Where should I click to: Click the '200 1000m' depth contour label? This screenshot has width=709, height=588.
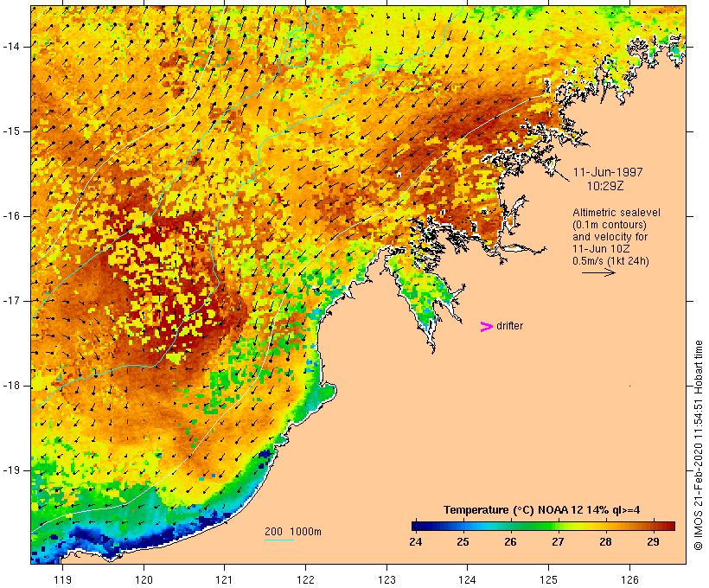(293, 532)
